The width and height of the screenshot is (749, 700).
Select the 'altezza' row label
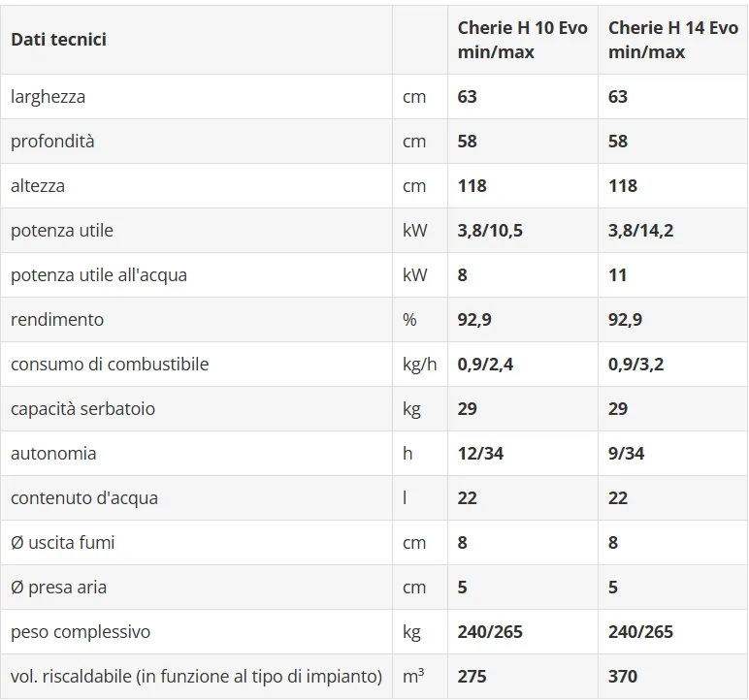point(38,186)
